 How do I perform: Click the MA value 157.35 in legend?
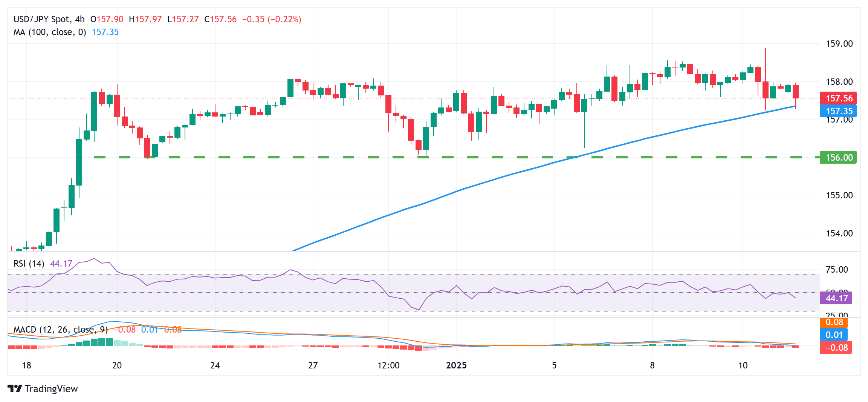point(105,32)
